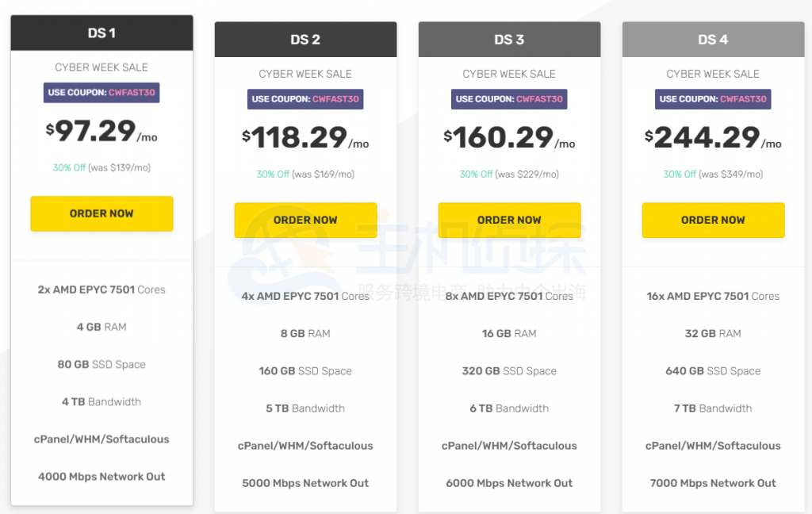
Task: Click the "30% Off (was $229/mo)" text
Action: pyautogui.click(x=509, y=175)
